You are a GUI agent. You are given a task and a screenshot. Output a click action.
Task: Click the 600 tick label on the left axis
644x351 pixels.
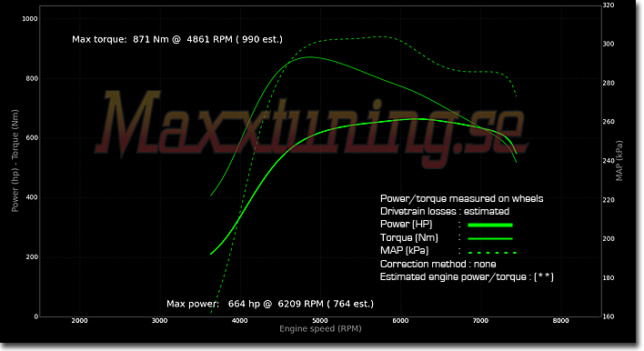(x=32, y=138)
